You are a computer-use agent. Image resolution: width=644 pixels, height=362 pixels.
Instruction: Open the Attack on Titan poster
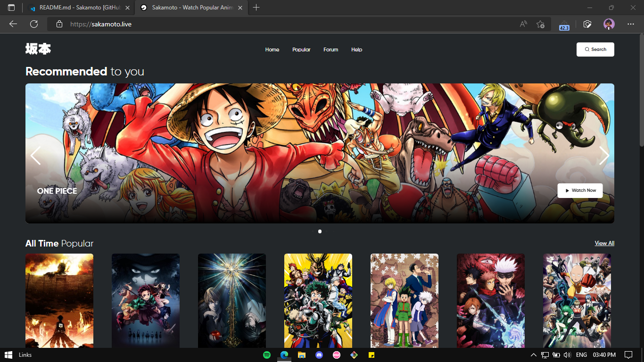[x=59, y=301]
